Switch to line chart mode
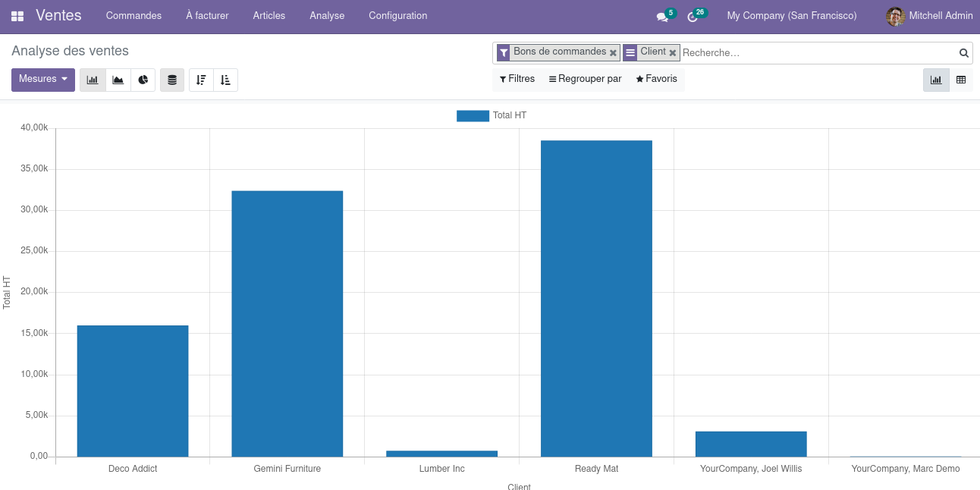 118,80
